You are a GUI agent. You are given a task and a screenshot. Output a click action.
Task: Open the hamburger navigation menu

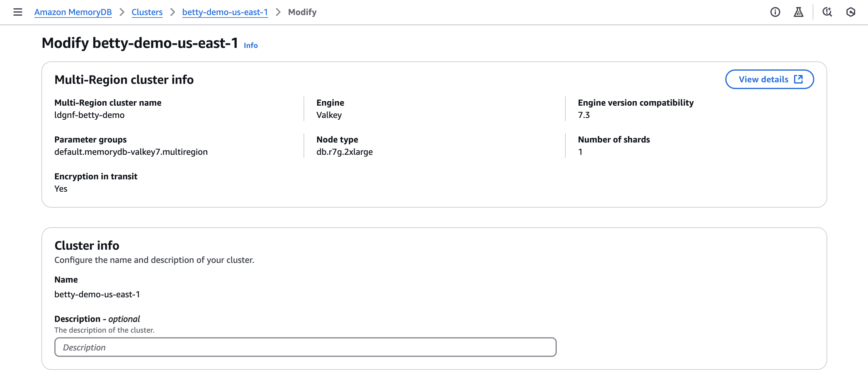17,12
